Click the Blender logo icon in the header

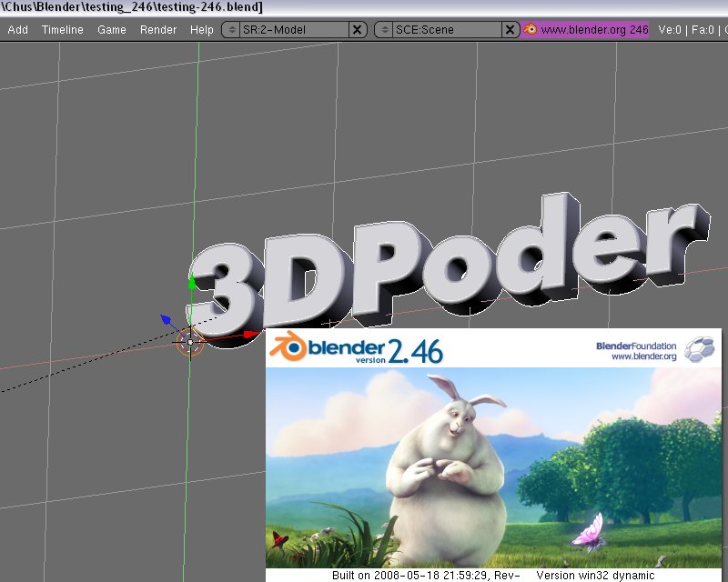coord(530,29)
